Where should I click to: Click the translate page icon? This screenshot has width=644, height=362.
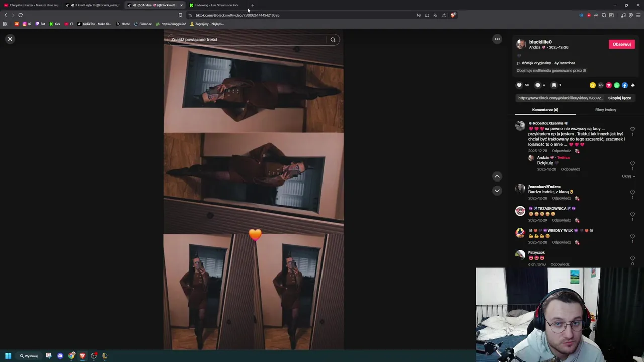click(x=435, y=15)
